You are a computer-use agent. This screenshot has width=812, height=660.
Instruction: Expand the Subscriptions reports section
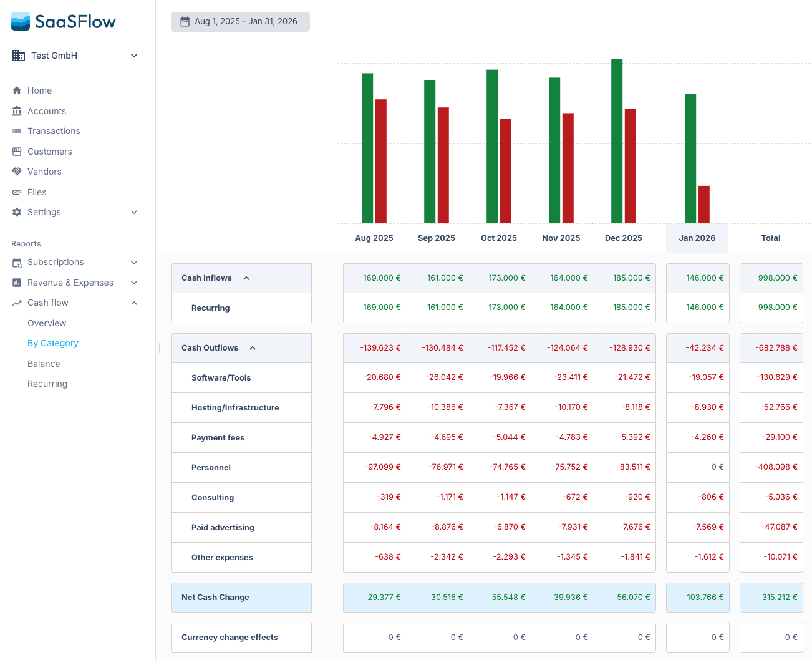(134, 263)
